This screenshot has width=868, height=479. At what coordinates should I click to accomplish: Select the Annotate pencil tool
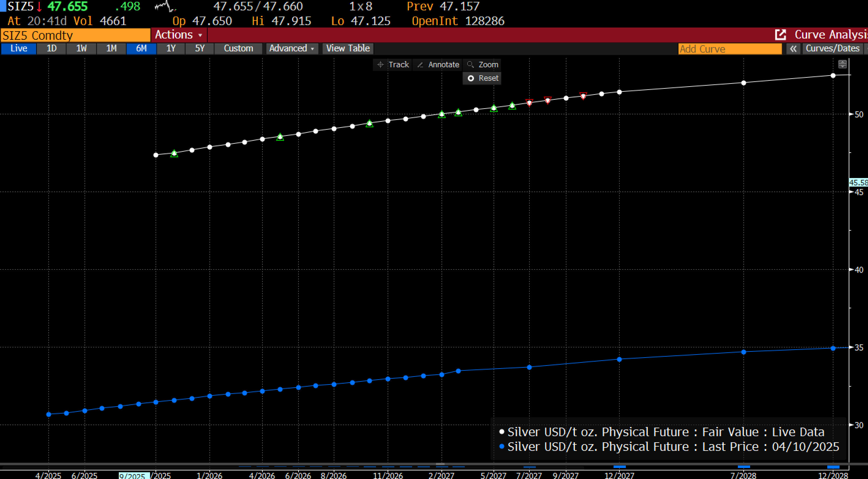tap(438, 65)
